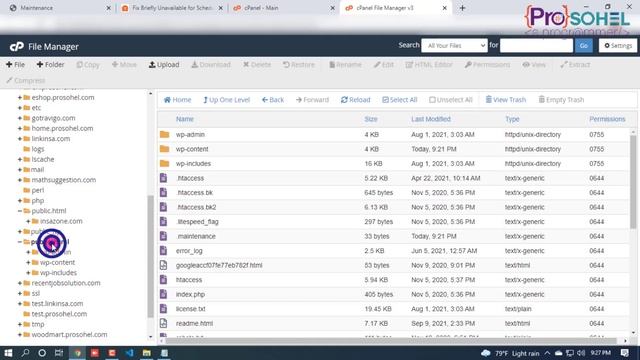Expand the lscache folder node
Viewport: 640px width, 360px height.
[20, 159]
